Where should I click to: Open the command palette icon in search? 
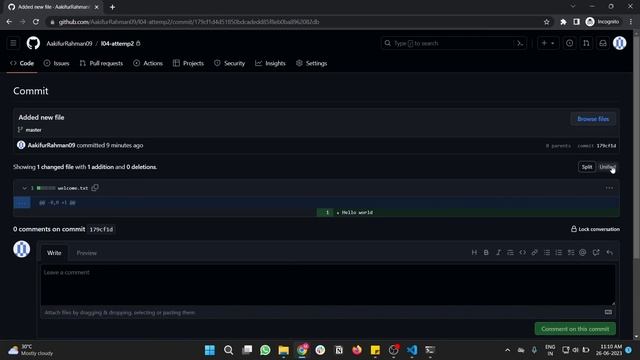pos(520,43)
